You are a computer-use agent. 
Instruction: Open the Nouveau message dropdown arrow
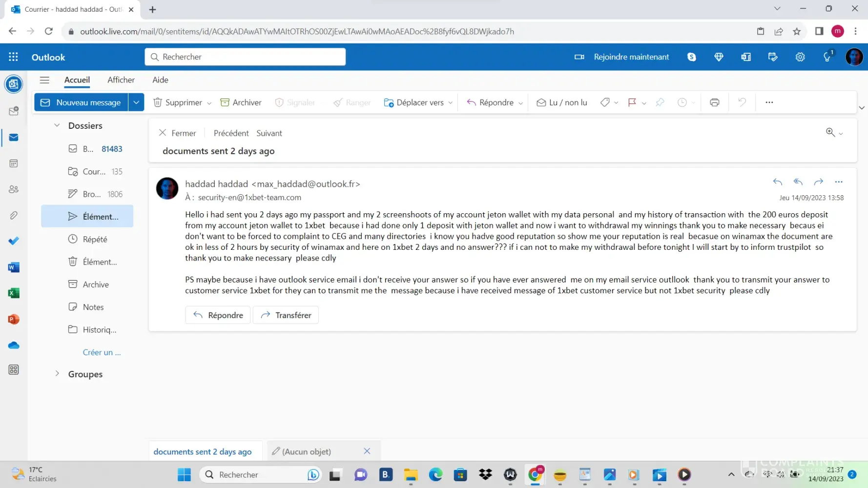pos(136,102)
